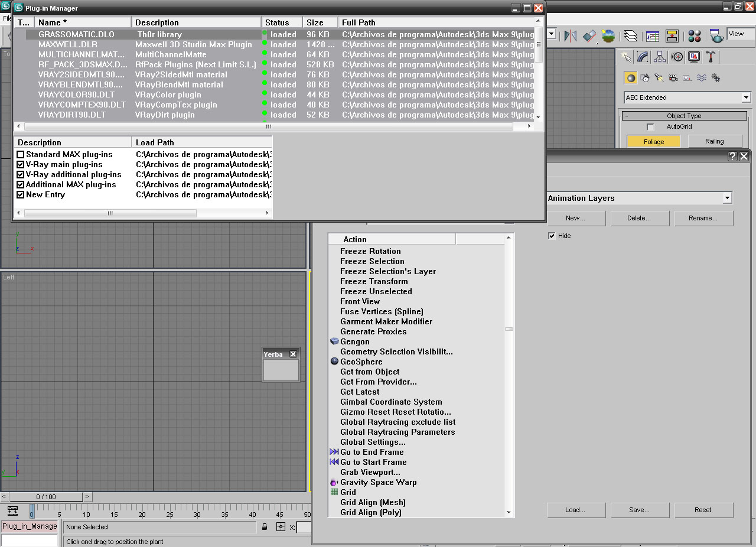The image size is (756, 547).
Task: Select Shapes category icon
Action: tap(645, 78)
